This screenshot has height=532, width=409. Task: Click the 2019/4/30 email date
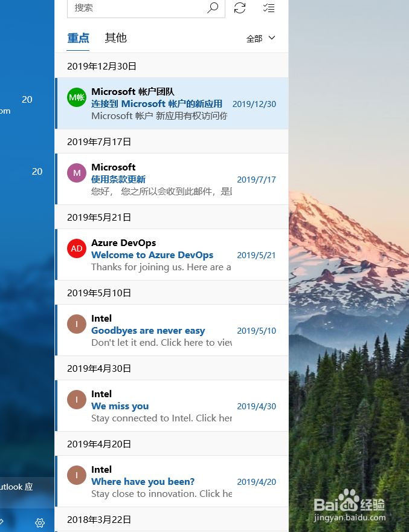coord(256,406)
